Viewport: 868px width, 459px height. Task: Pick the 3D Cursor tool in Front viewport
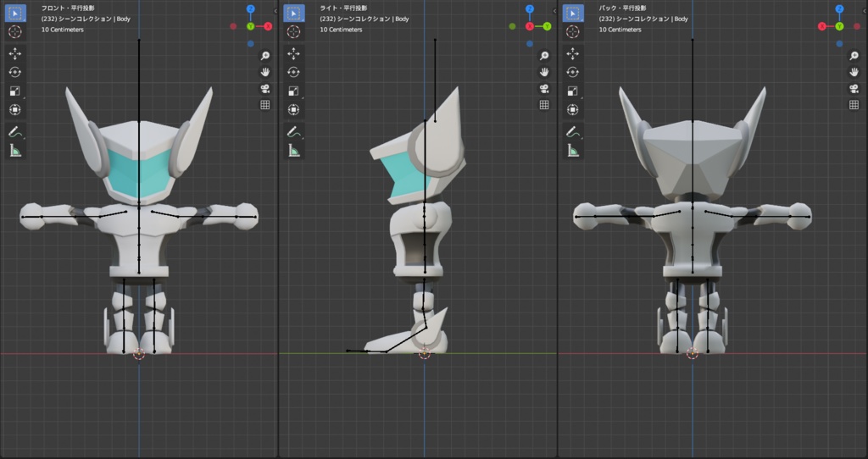(x=15, y=31)
